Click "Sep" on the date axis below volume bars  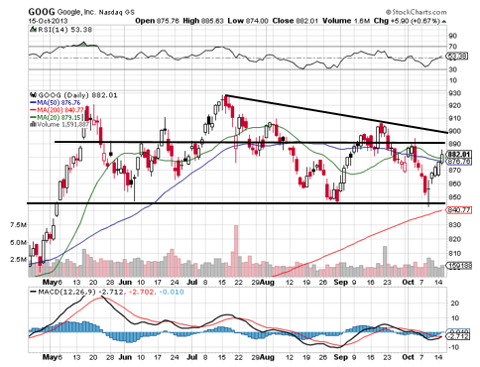(x=341, y=282)
